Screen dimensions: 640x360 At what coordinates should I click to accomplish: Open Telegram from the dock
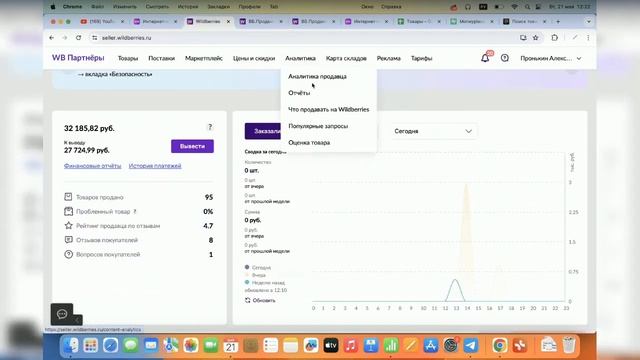pyautogui.click(x=471, y=345)
